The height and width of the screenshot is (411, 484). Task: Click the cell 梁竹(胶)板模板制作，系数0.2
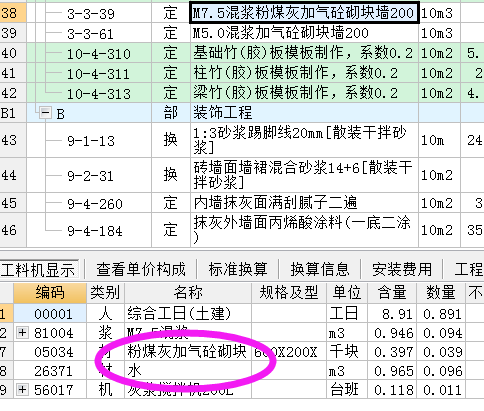click(x=304, y=93)
